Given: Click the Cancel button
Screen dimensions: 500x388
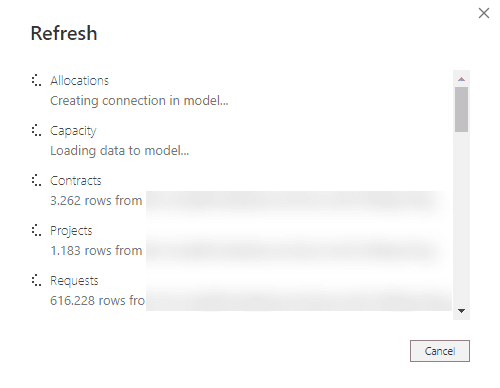Looking at the screenshot, I should click(440, 351).
